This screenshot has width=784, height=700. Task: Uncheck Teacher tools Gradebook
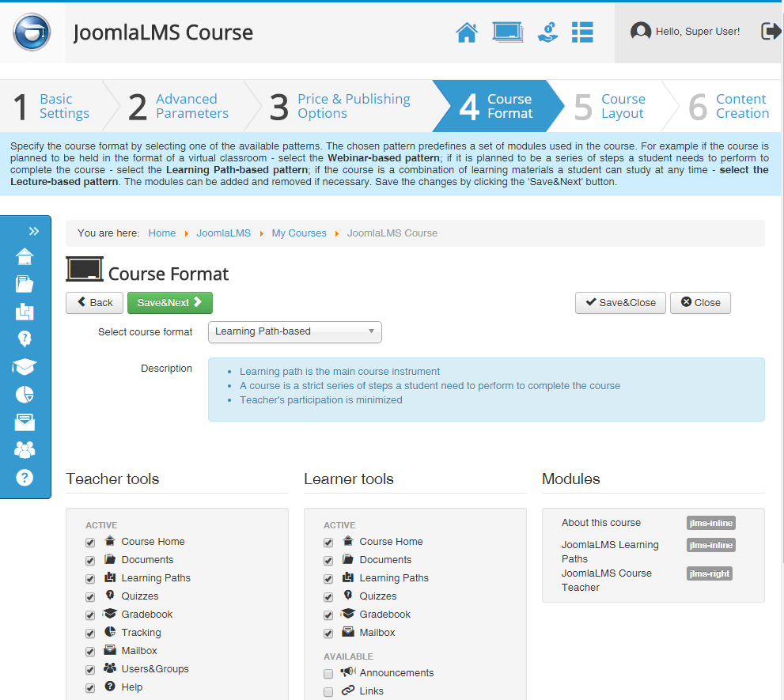(90, 615)
